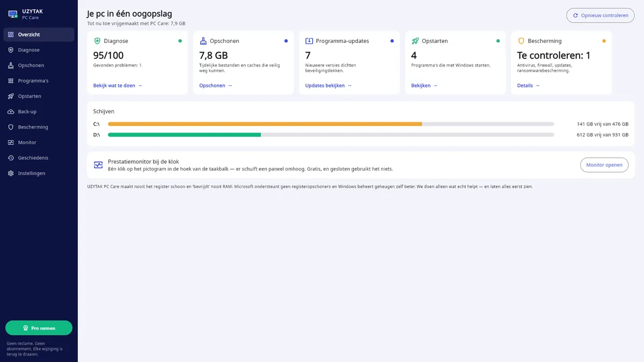Screen dimensions: 644x362
Task: Click the D:\ drive usage bar
Action: click(331, 135)
